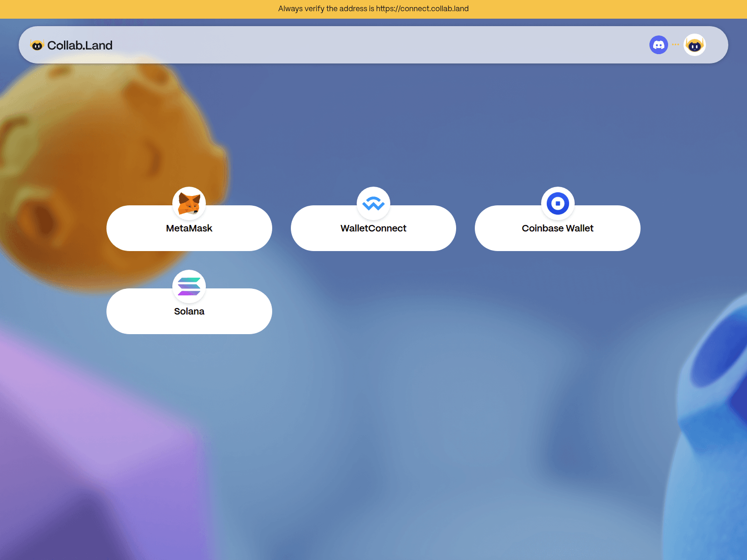Image resolution: width=747 pixels, height=560 pixels.
Task: Click the Coinbase Wallet logo icon
Action: pyautogui.click(x=558, y=203)
